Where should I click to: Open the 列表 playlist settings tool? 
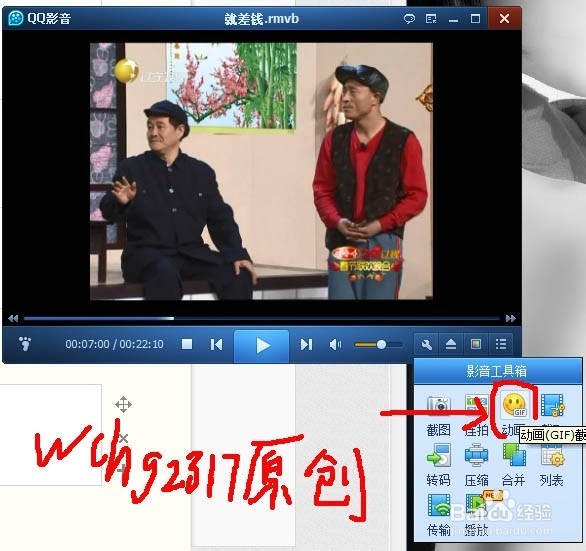[x=552, y=464]
